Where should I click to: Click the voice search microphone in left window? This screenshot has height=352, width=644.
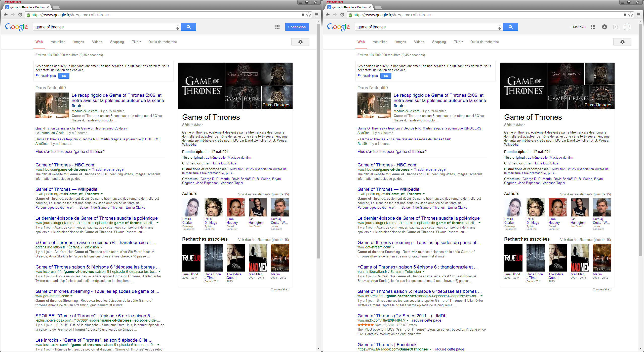pos(178,27)
